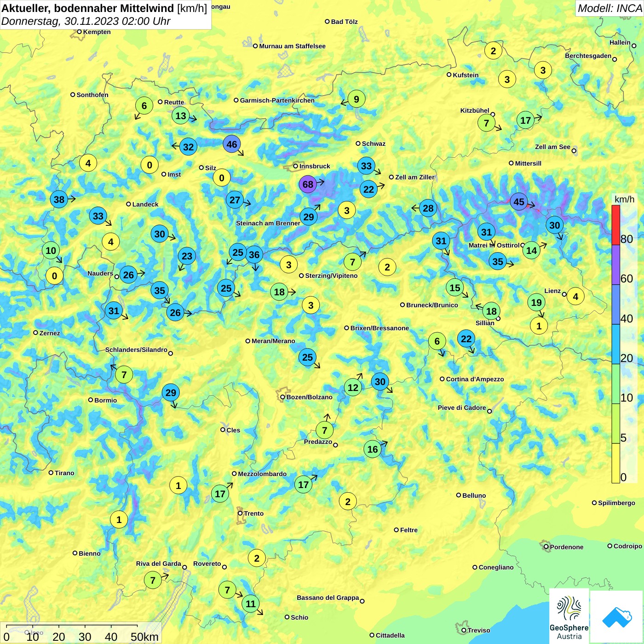The width and height of the screenshot is (644, 644).
Task: Click the Kufstein city label
Action: pos(466,75)
